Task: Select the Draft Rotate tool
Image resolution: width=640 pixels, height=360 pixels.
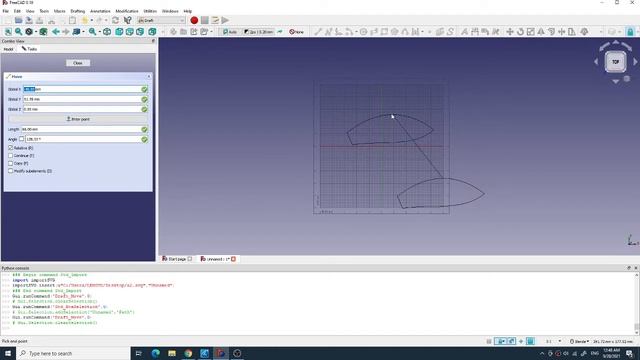Action: click(520, 32)
